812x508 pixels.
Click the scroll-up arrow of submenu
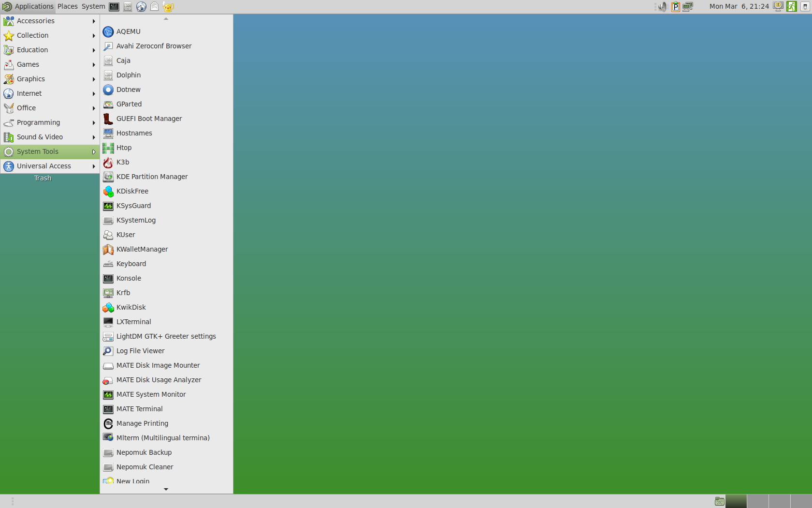[166, 19]
